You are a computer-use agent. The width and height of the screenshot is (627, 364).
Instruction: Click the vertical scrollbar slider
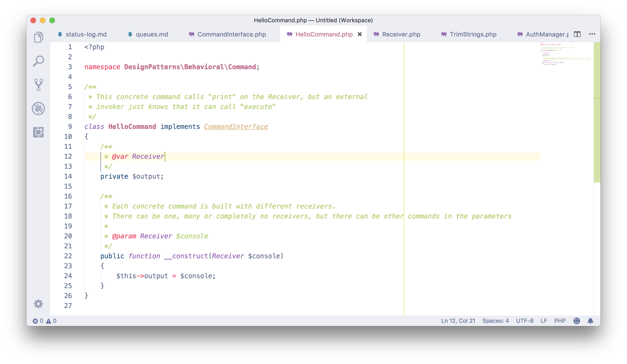597,113
